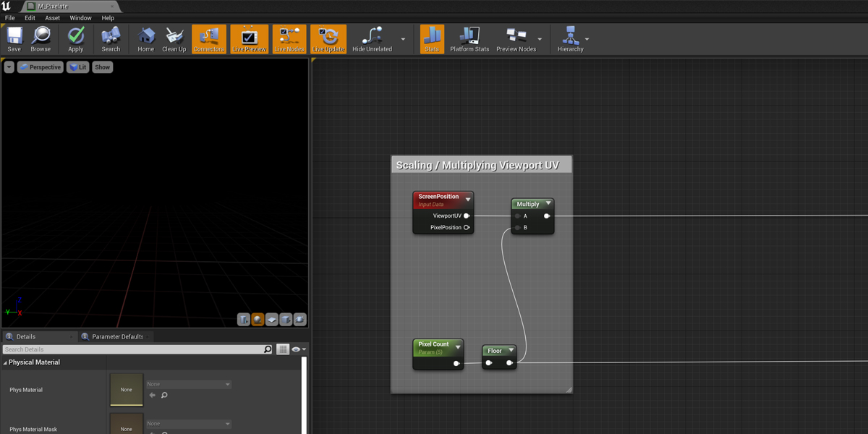Disable the Stats toggle button
868x434 pixels.
tap(432, 39)
